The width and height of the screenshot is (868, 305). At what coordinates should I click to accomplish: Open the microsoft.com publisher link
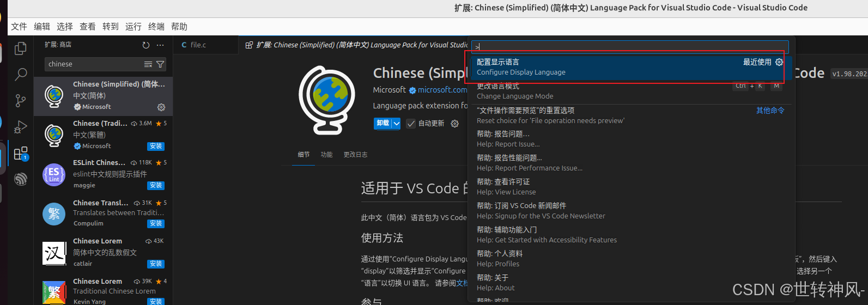pyautogui.click(x=442, y=90)
